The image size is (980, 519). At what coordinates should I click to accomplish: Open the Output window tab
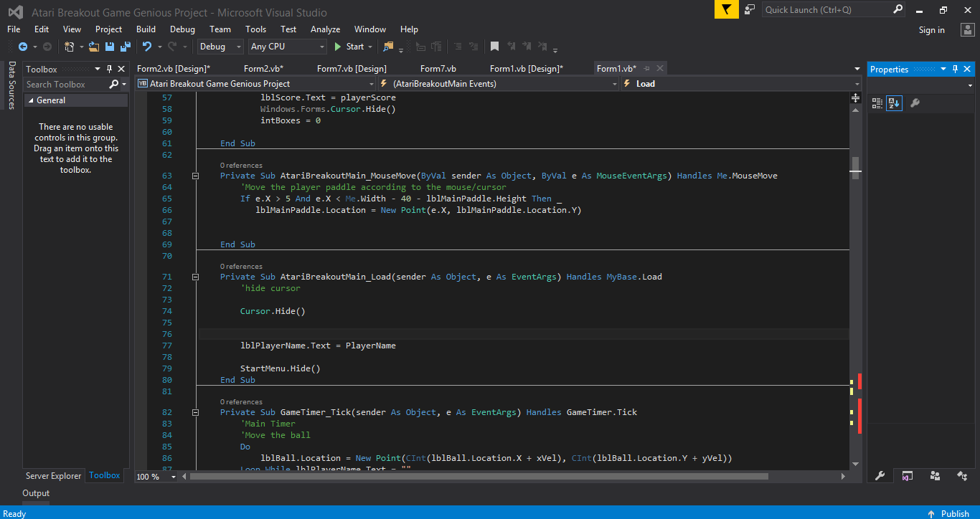[36, 493]
